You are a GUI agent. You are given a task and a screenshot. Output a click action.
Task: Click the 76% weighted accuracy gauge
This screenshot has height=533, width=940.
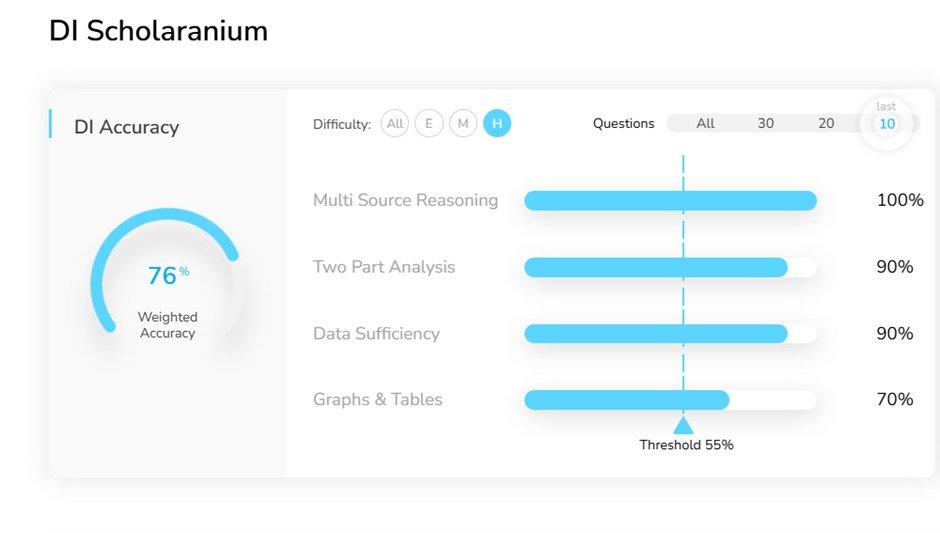pyautogui.click(x=167, y=277)
